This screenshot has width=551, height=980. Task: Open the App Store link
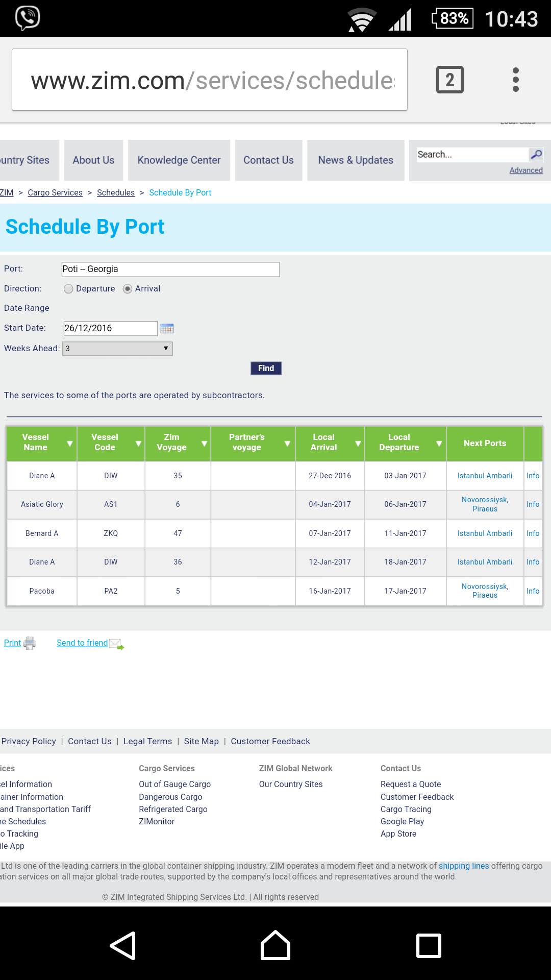398,834
